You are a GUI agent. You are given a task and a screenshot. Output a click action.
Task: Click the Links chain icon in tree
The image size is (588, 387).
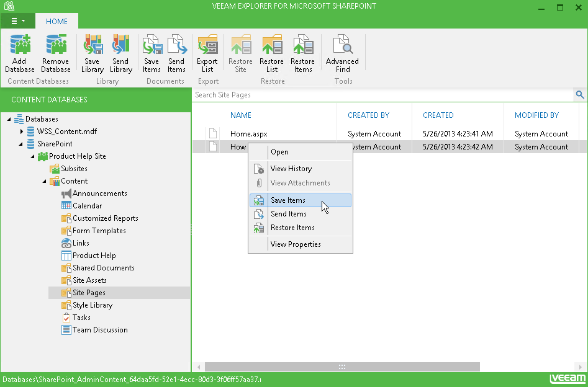pos(66,242)
